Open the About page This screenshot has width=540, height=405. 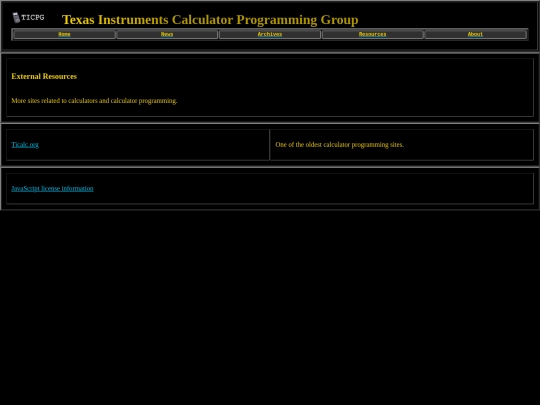point(475,34)
